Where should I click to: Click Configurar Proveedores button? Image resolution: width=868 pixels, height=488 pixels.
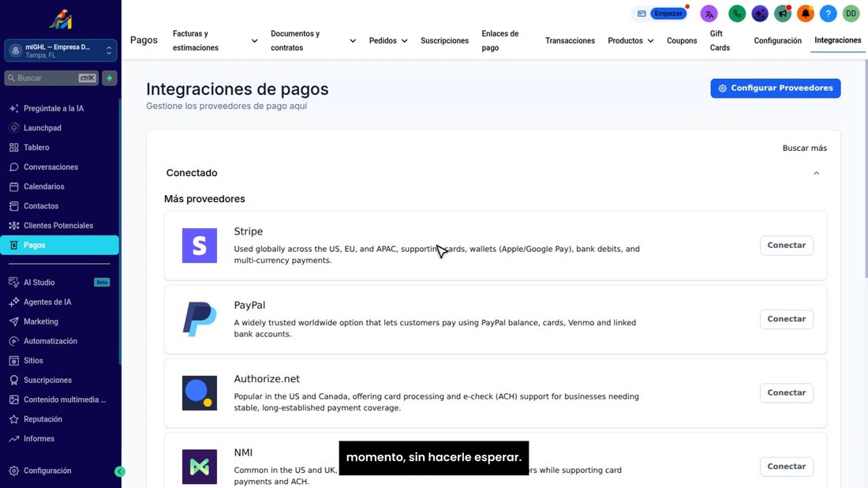(x=776, y=88)
